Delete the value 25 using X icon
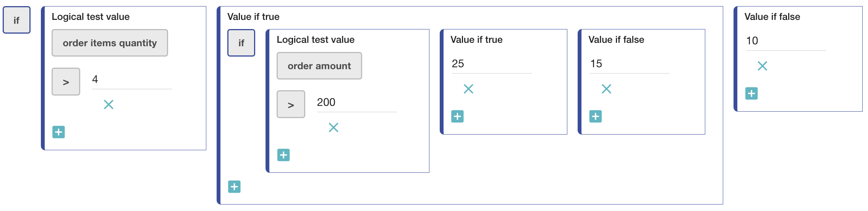The height and width of the screenshot is (211, 868). point(468,89)
